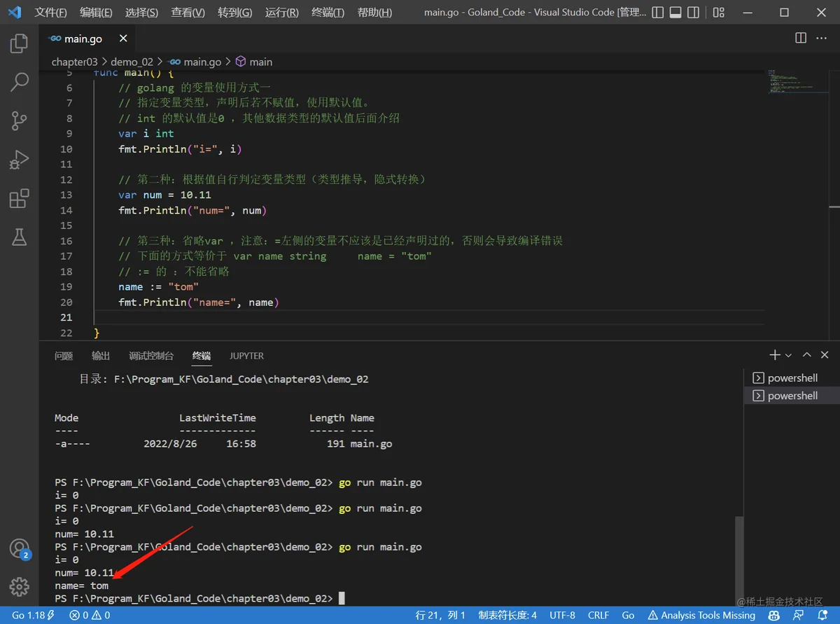The width and height of the screenshot is (840, 624).
Task: Place cursor on empty line 21
Action: (428, 317)
